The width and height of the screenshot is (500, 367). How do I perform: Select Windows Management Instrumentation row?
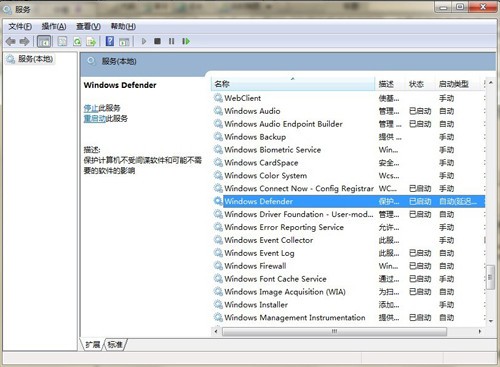349,317
